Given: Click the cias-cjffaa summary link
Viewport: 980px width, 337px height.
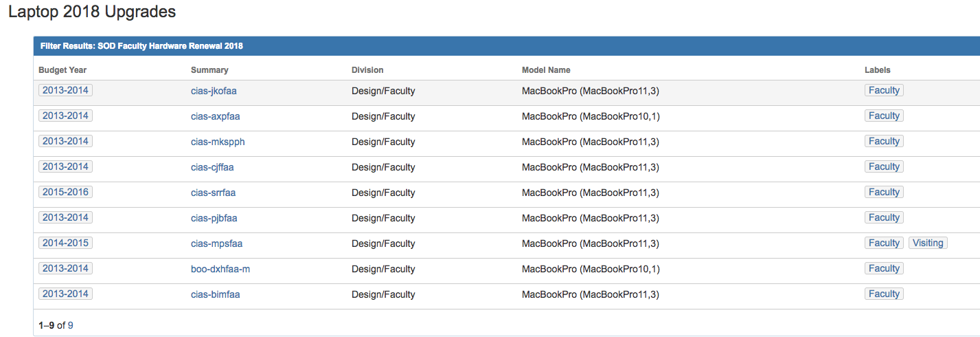Looking at the screenshot, I should pyautogui.click(x=212, y=167).
